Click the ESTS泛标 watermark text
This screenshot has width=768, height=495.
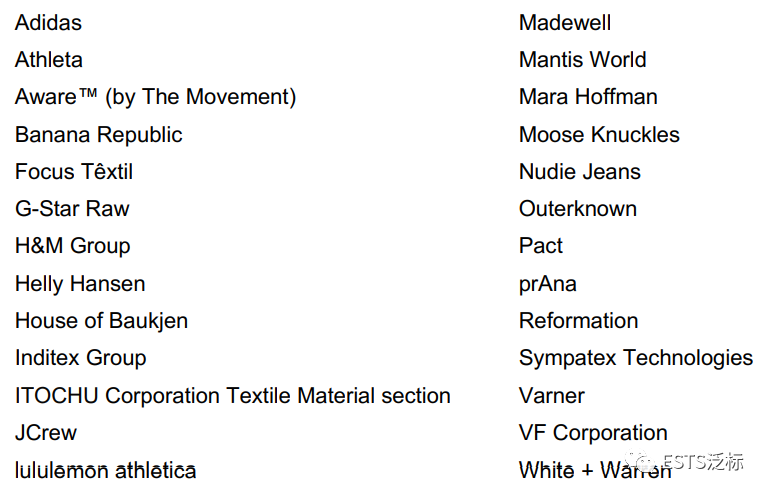703,462
